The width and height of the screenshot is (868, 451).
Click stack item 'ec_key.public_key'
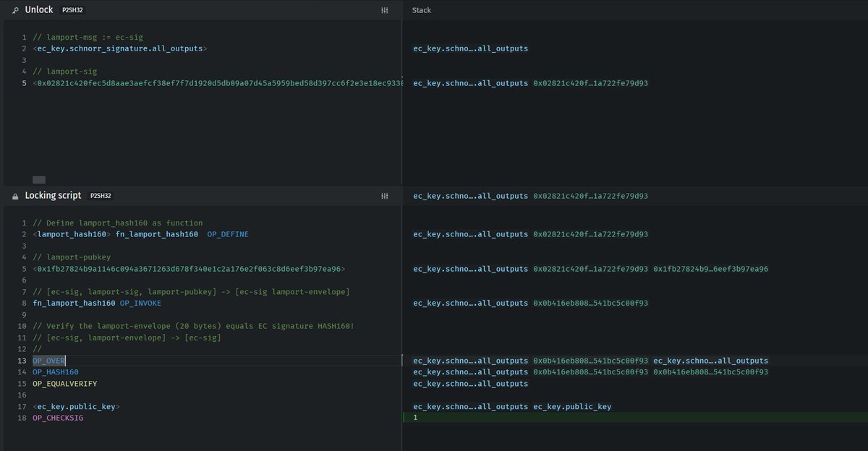pyautogui.click(x=572, y=406)
